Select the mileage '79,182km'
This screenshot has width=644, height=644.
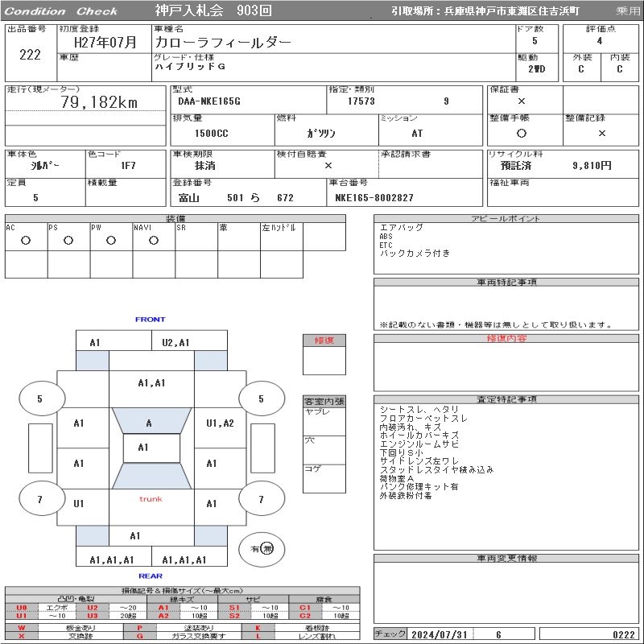point(99,102)
